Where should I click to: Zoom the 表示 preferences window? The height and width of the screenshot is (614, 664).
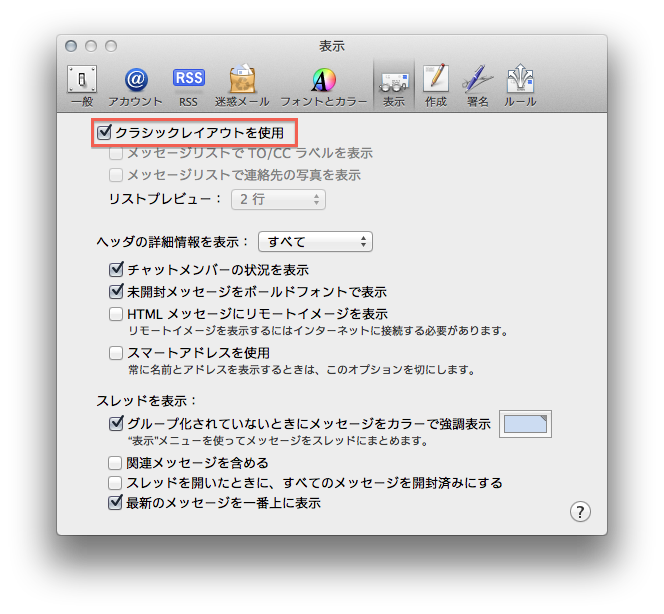111,46
